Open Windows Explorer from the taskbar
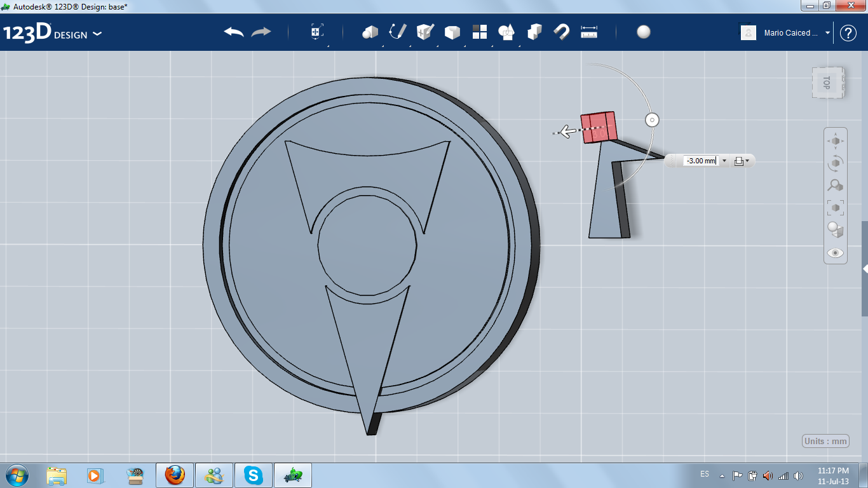868x488 pixels. (x=57, y=475)
